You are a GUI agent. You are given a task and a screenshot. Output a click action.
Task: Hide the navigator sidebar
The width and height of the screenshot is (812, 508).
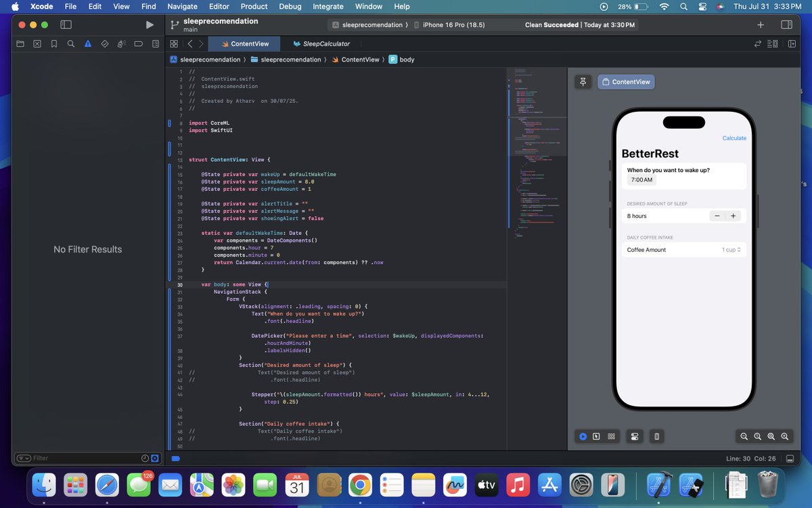(x=66, y=25)
